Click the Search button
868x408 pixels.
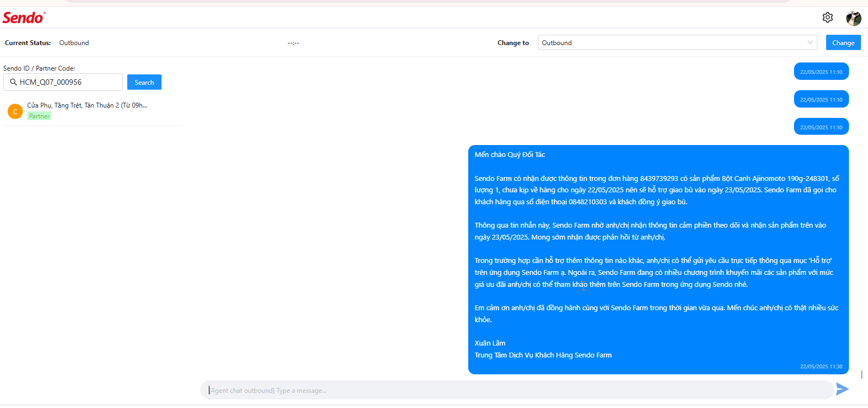coord(144,82)
